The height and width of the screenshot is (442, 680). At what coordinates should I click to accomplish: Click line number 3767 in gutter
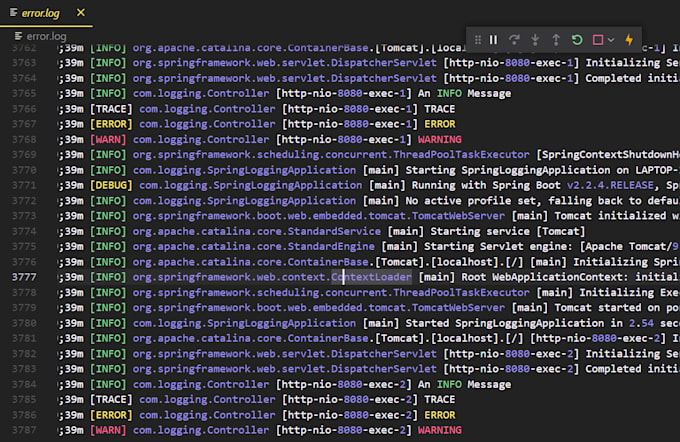point(24,124)
